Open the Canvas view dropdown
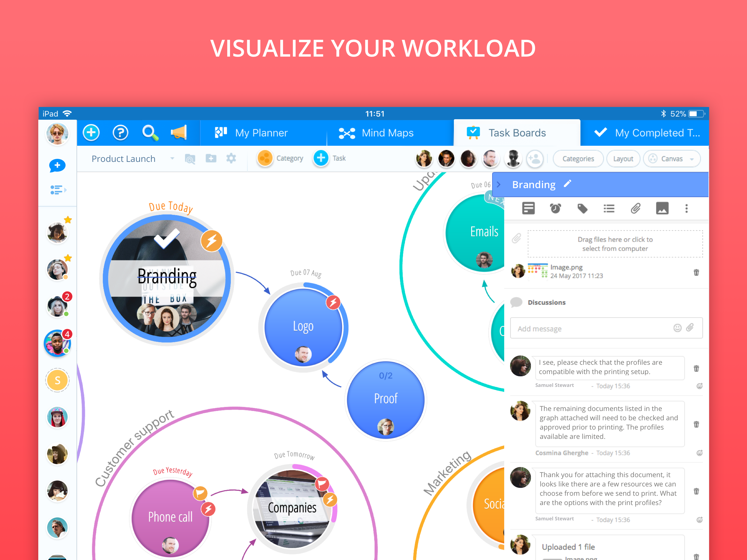Viewport: 747px width, 560px height. point(672,159)
